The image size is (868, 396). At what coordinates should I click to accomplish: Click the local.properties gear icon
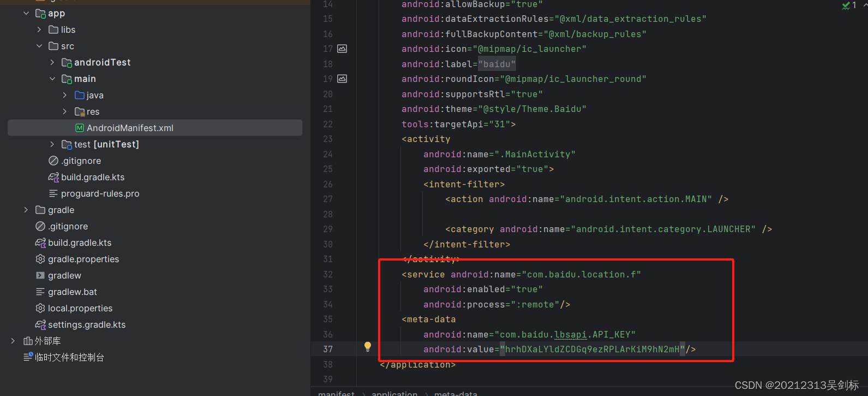click(40, 308)
